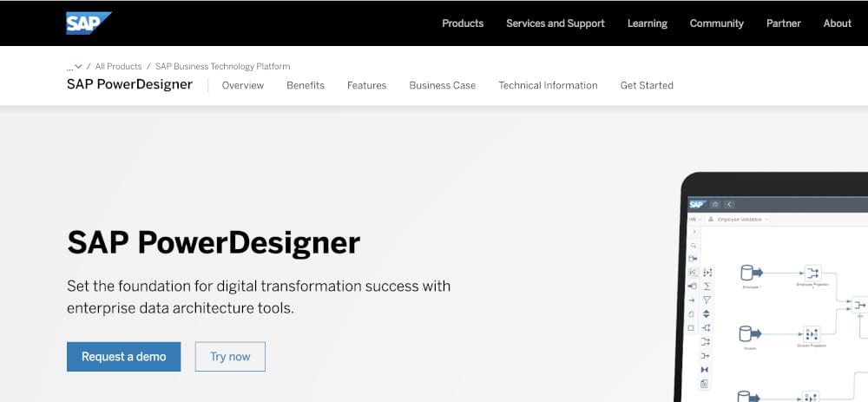Viewport: 868px width, 402px height.
Task: Select the up-down sort icon in the laptop palette
Action: click(707, 314)
